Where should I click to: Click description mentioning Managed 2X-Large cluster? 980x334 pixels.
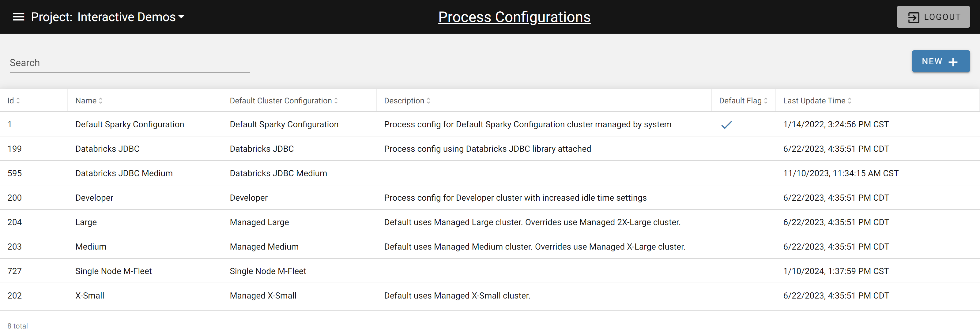point(532,222)
